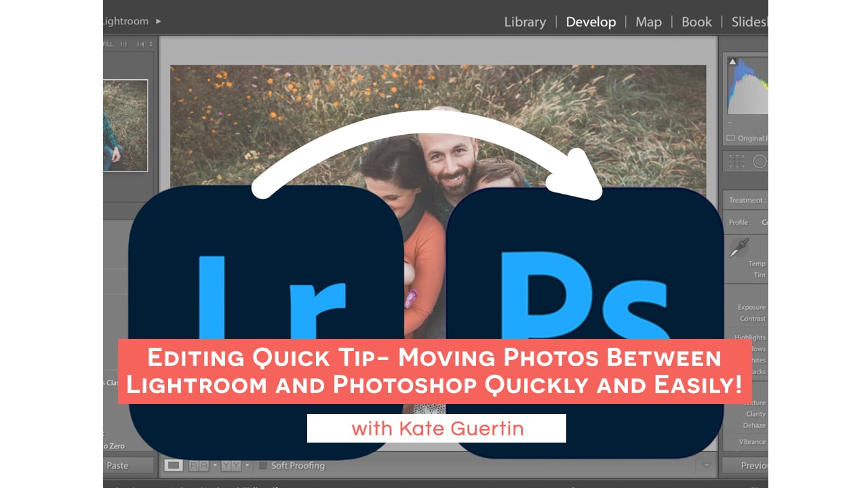Click the RA before/after view icon
Viewport: 868px width, 488px height.
[199, 466]
